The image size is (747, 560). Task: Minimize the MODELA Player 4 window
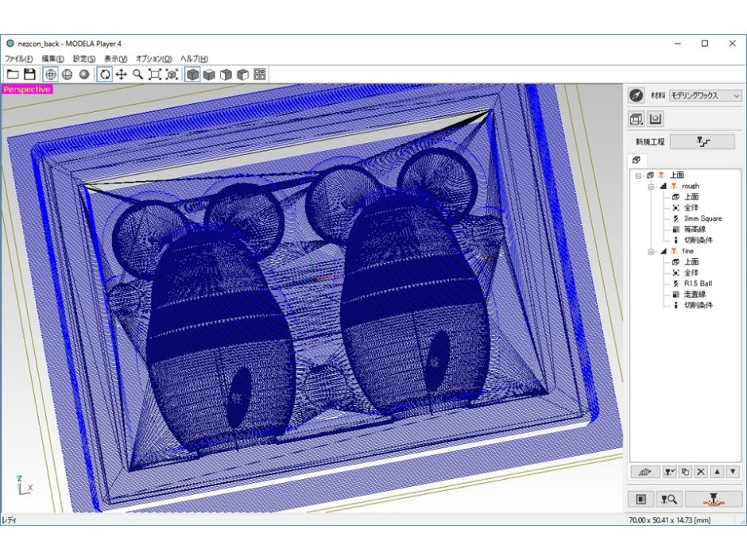pos(678,44)
